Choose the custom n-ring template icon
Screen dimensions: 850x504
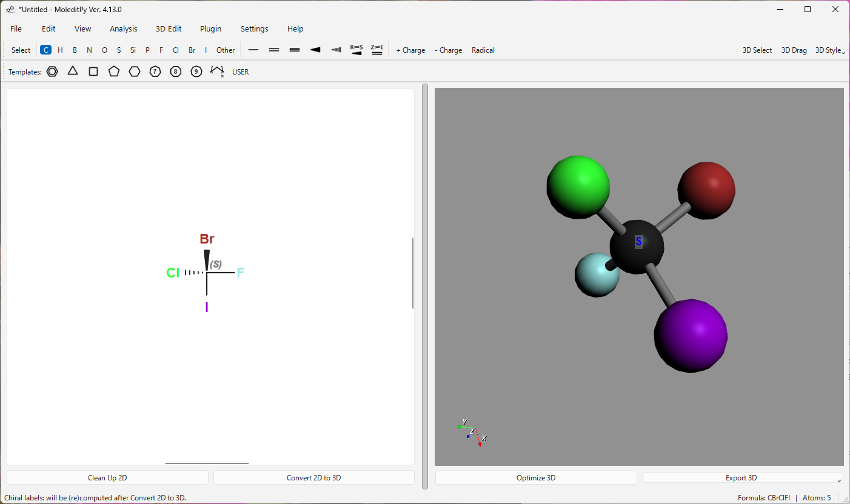[x=217, y=71]
